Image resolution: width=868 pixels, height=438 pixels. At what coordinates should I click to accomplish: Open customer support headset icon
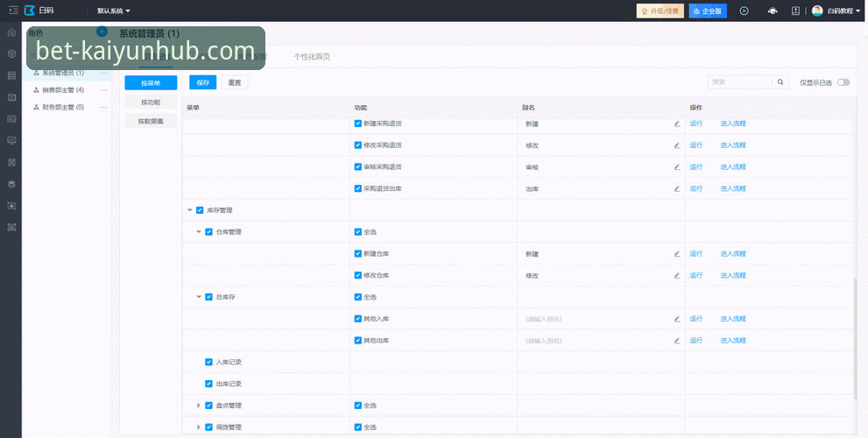(x=773, y=11)
